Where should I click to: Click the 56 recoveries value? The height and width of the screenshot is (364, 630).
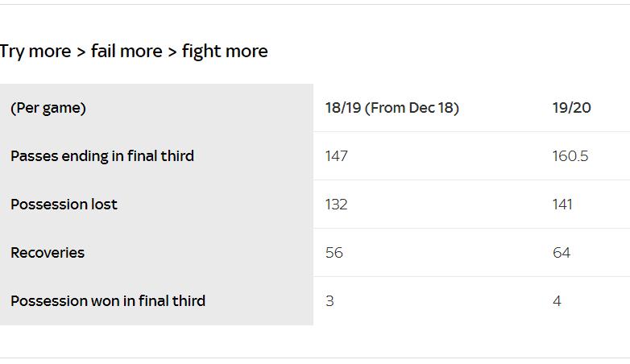coord(334,253)
